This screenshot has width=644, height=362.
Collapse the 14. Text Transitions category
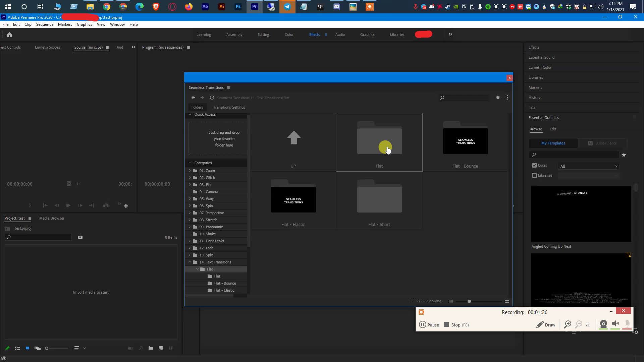(x=190, y=262)
